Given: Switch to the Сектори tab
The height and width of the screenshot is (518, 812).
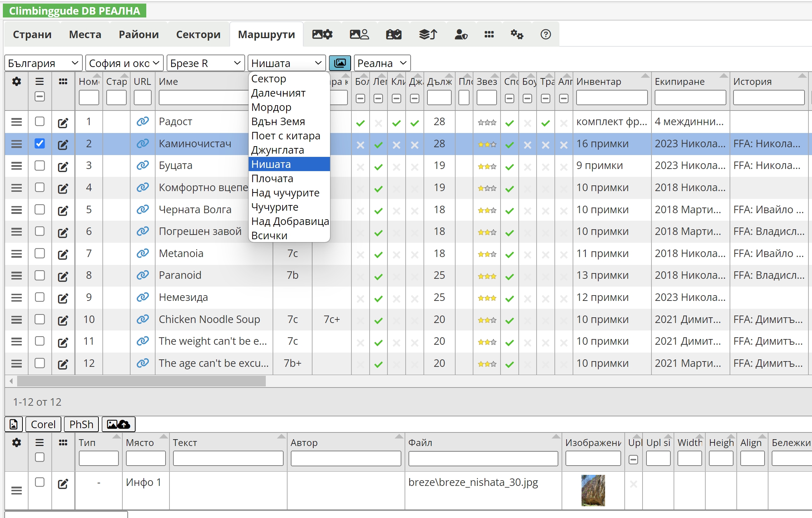Looking at the screenshot, I should click(198, 34).
